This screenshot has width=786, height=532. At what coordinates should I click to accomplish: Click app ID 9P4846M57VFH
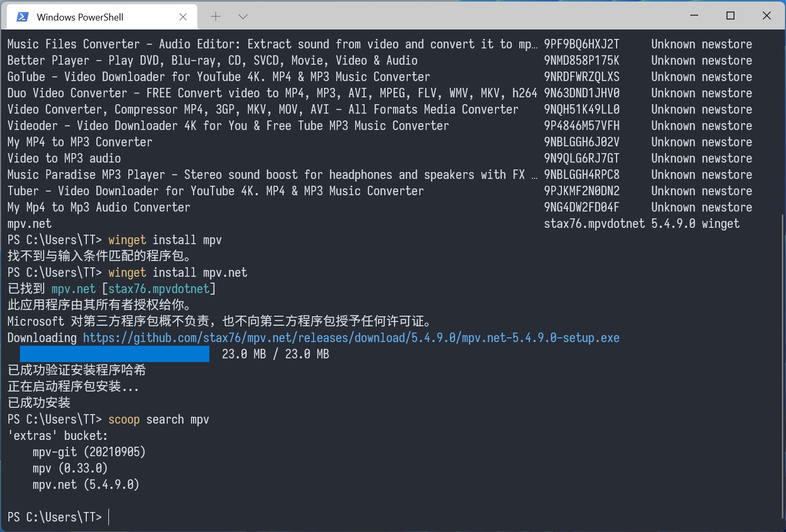581,126
